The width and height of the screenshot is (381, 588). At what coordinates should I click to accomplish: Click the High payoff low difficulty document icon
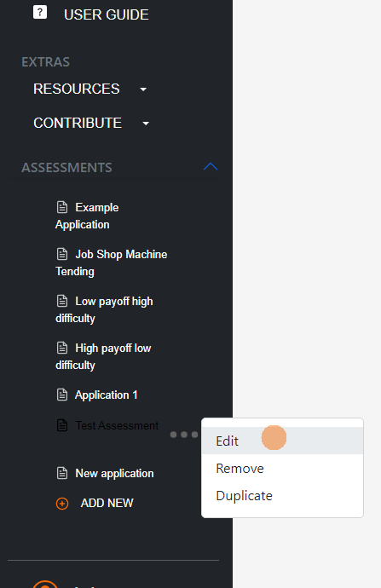[x=62, y=348]
